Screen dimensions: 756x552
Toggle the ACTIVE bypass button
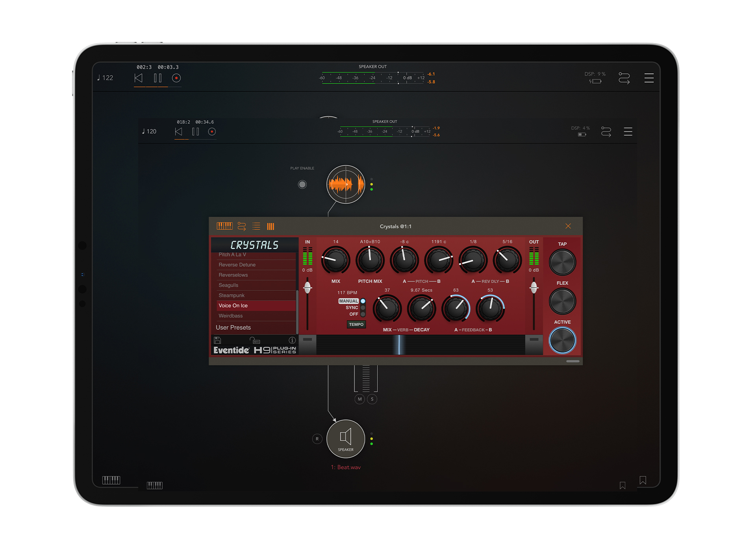click(562, 340)
